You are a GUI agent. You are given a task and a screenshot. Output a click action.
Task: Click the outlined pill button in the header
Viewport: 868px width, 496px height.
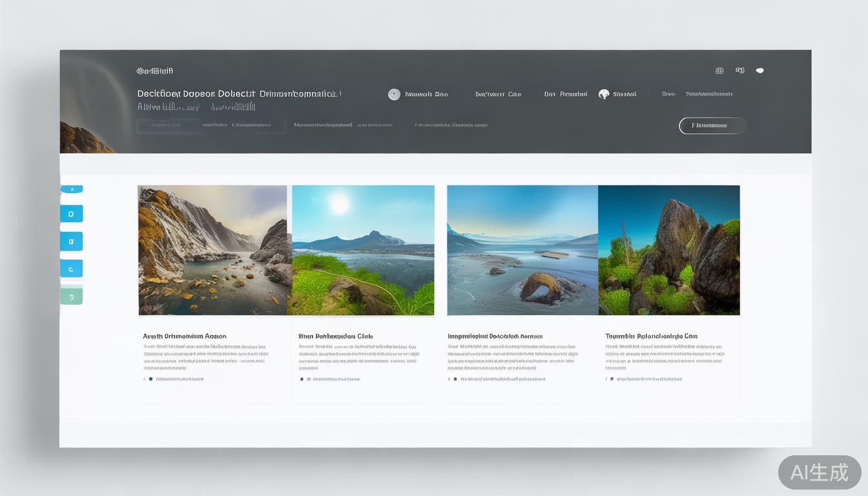pos(712,125)
